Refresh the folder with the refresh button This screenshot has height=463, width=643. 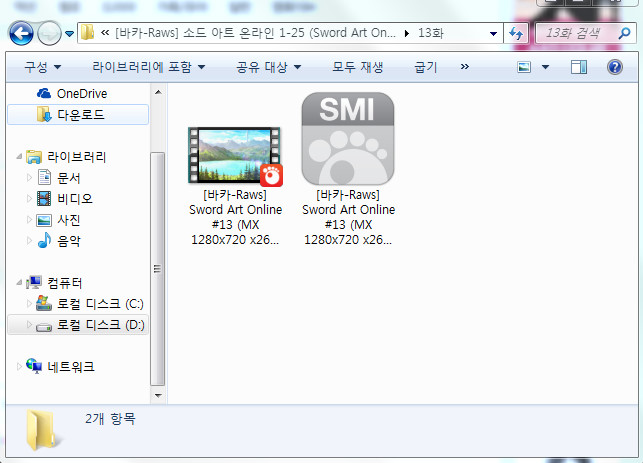point(516,33)
